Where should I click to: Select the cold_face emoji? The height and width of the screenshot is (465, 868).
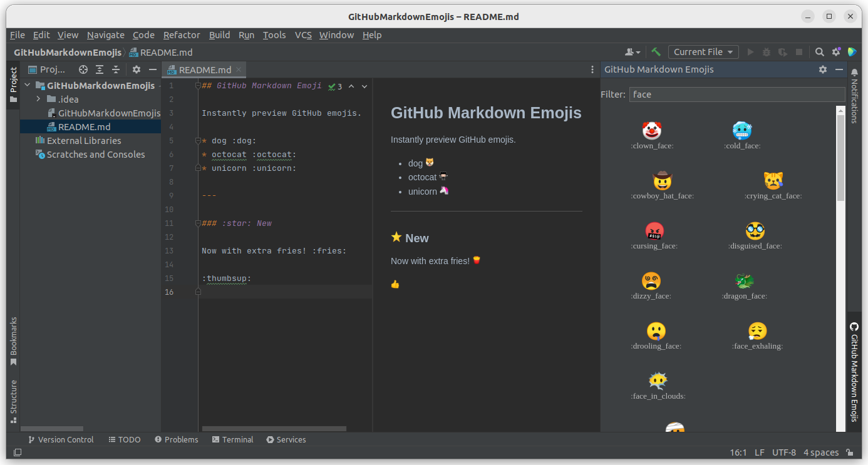(x=742, y=135)
